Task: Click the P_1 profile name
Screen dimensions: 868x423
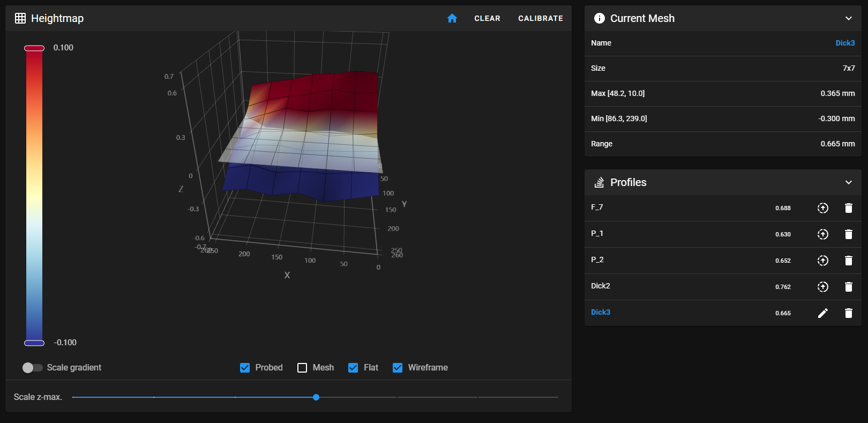Action: 597,233
